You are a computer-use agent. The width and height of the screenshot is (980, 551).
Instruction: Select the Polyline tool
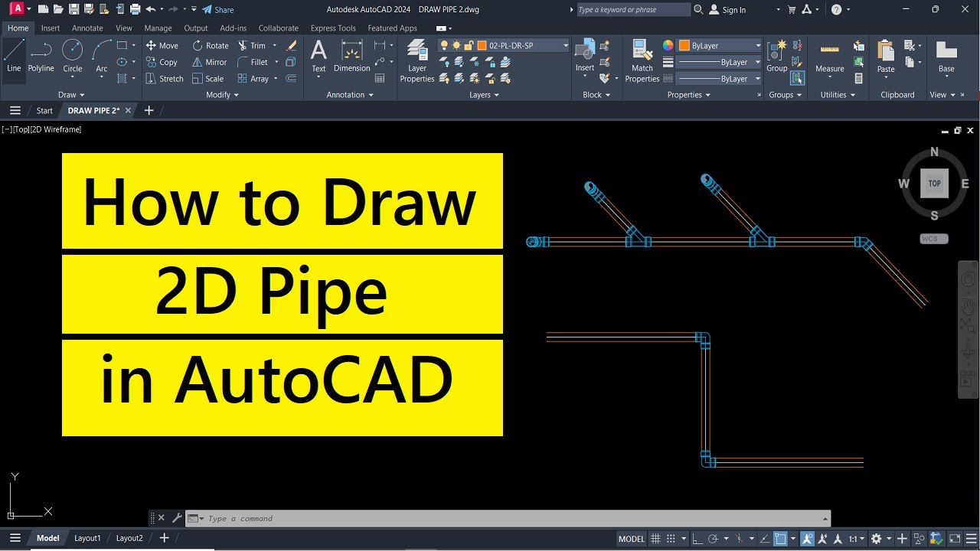[41, 57]
